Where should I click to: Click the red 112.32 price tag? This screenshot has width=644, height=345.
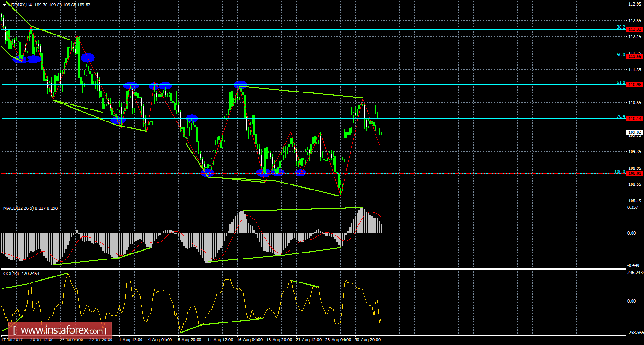(635, 29)
